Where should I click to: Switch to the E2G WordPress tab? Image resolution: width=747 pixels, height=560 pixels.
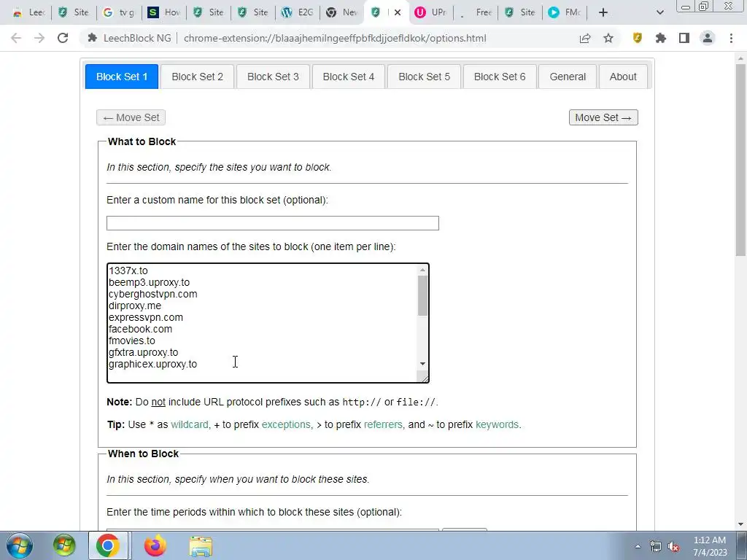298,12
